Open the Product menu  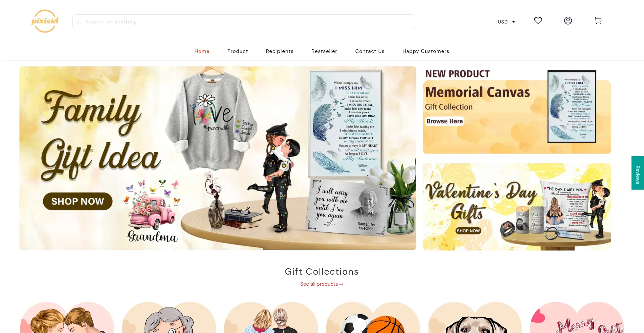(238, 51)
